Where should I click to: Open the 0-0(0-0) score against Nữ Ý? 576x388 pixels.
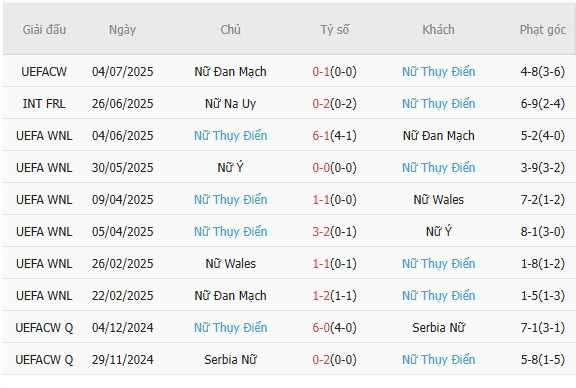334,168
